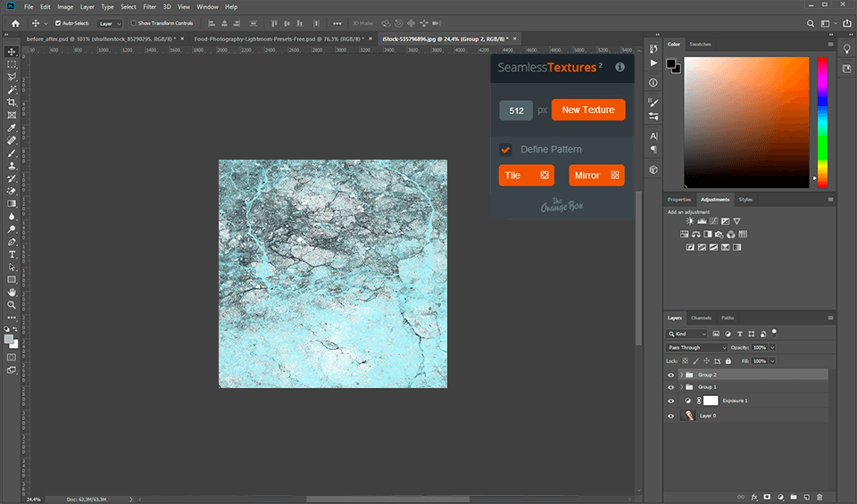Click the Mirror button
This screenshot has width=857, height=504.
[596, 175]
